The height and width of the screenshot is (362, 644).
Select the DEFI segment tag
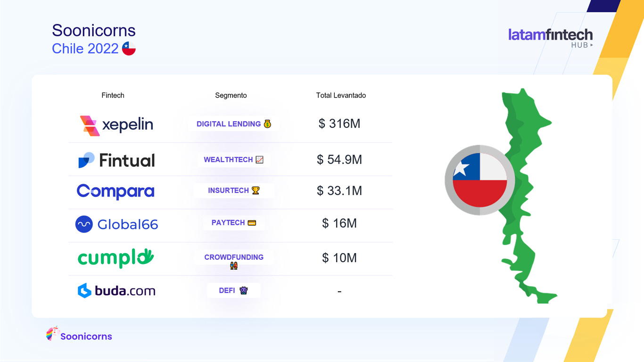pyautogui.click(x=233, y=290)
